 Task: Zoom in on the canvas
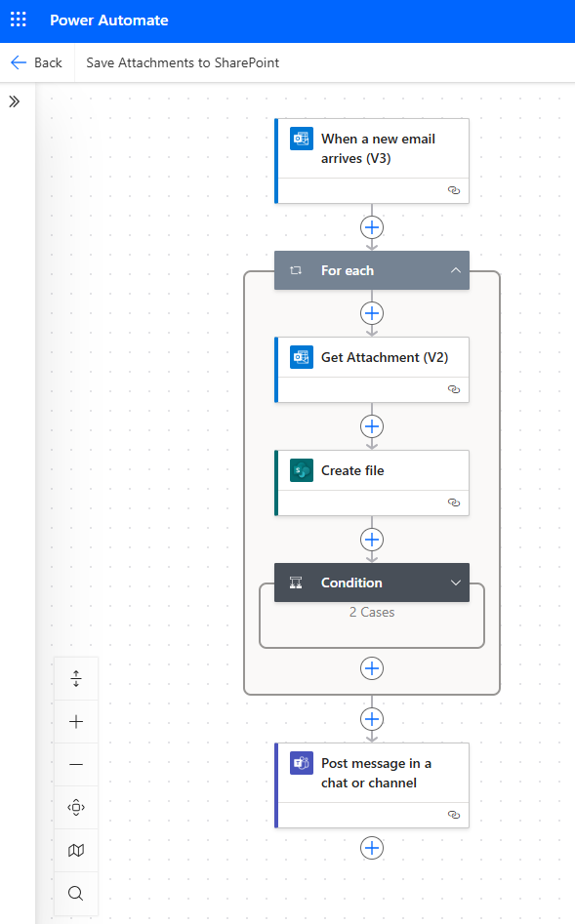(76, 722)
